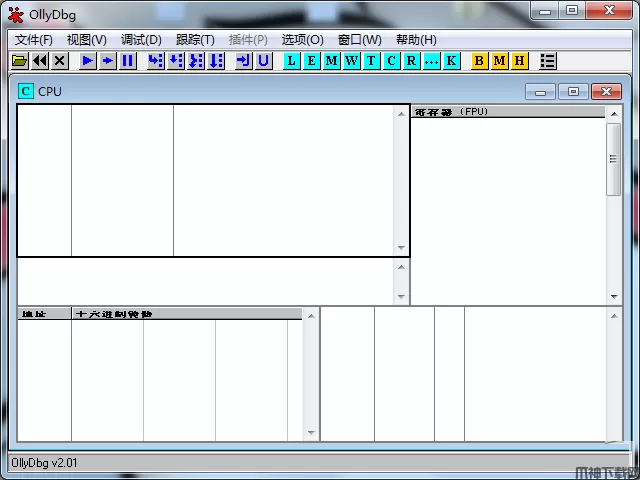Open the 选项(O) menu
Screen dimensions: 640x480
(x=302, y=40)
